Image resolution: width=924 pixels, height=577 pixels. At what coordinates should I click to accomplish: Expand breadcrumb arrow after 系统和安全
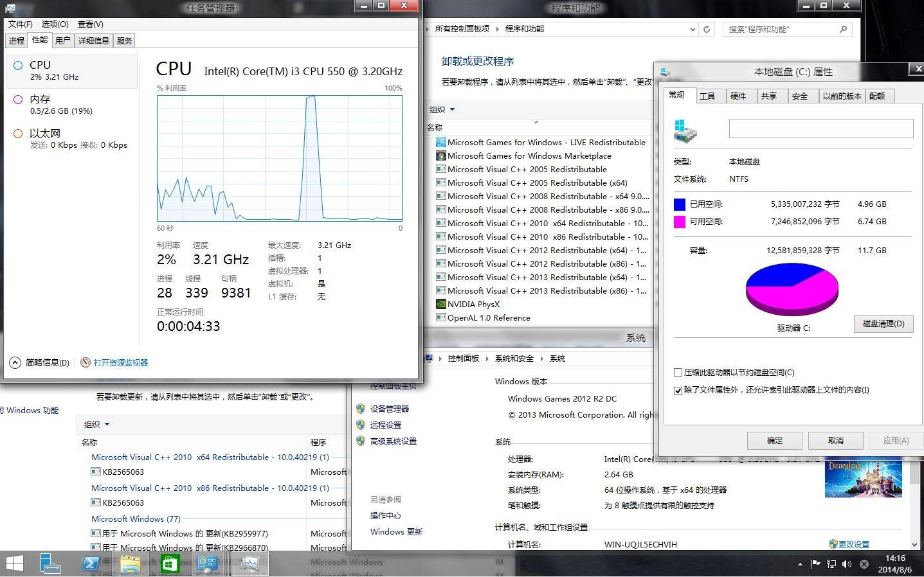542,359
